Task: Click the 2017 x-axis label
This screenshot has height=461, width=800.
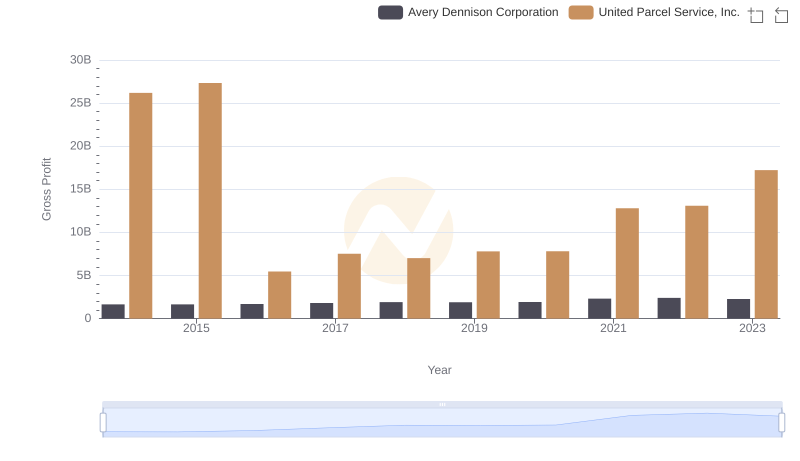Action: click(x=335, y=328)
